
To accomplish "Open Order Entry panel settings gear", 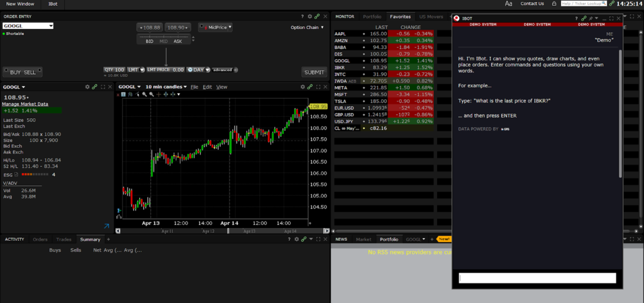I will (x=309, y=16).
